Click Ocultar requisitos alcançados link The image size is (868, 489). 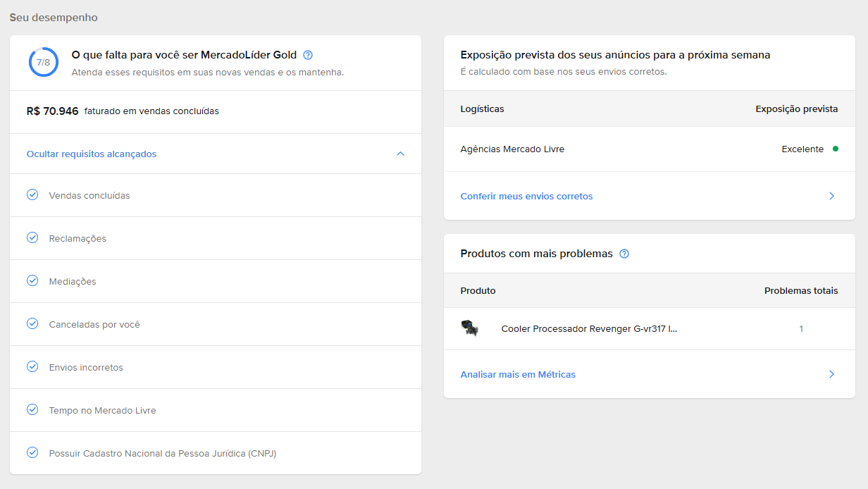pyautogui.click(x=92, y=154)
